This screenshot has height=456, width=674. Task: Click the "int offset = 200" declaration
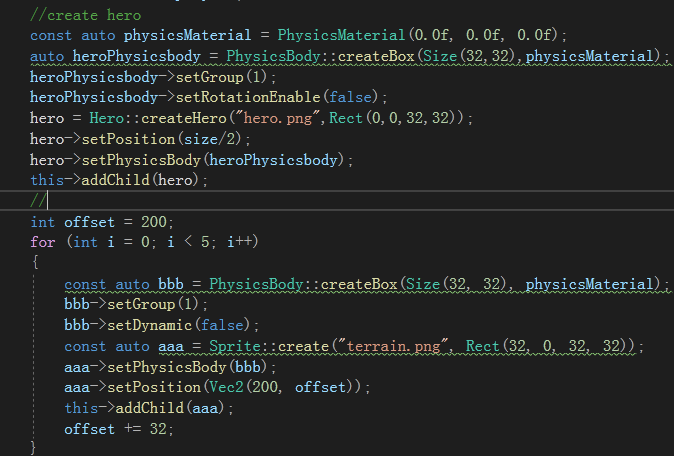(102, 221)
